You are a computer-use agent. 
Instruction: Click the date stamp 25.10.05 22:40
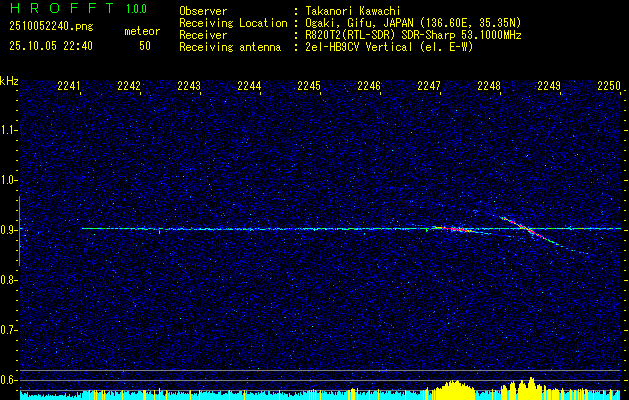coord(51,46)
